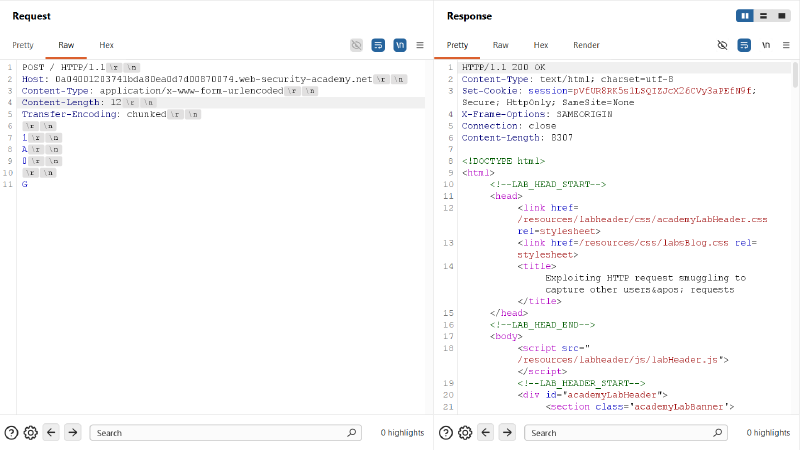Toggle show non-printable chars in Response
Viewport: 800px width, 450px height.
[x=766, y=45]
